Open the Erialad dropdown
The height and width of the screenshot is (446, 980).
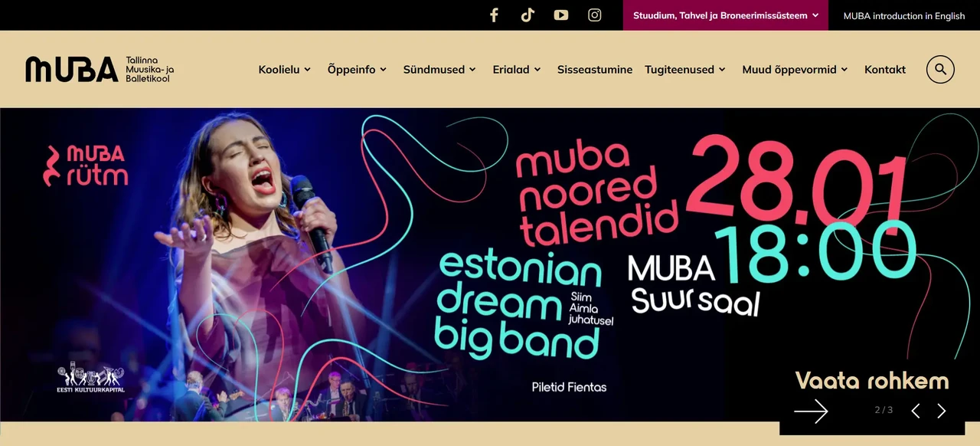point(517,69)
